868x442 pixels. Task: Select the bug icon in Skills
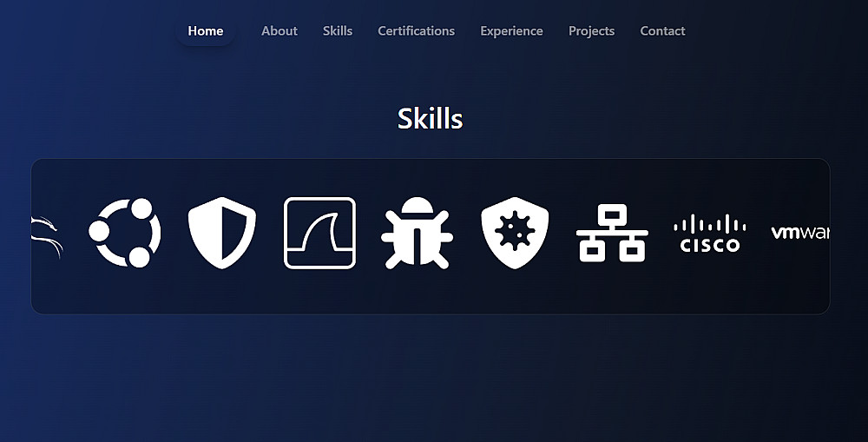(417, 234)
